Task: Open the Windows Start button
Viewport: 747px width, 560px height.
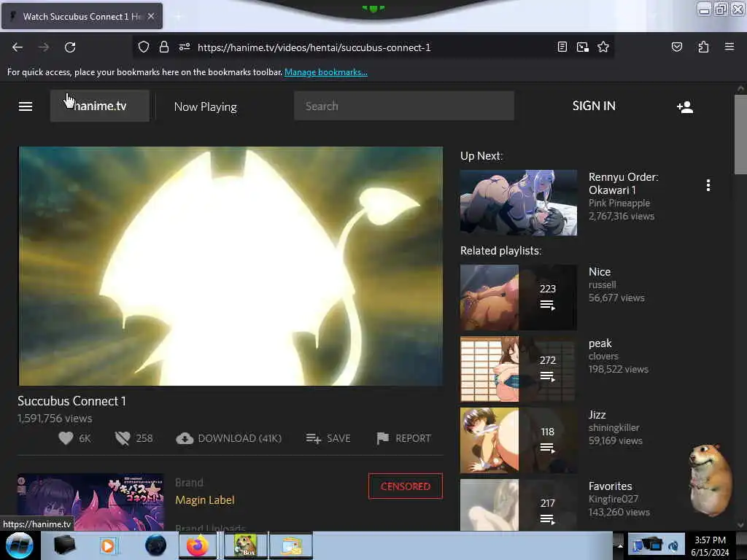Action: (x=19, y=545)
